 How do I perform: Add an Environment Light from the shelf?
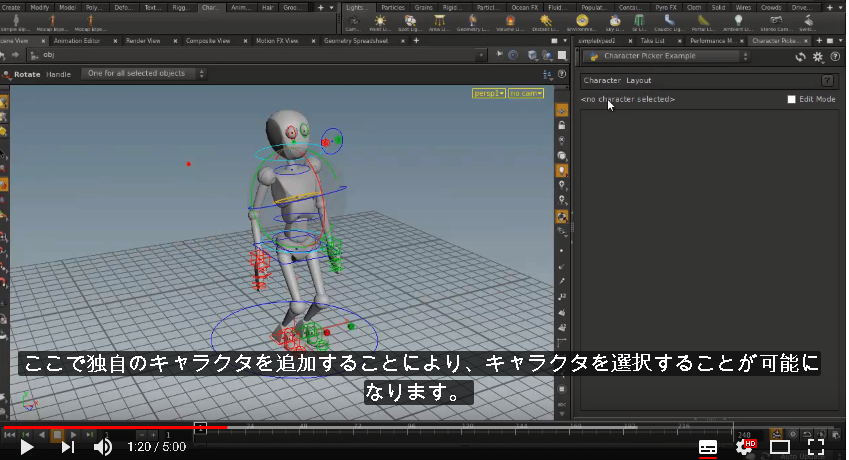coord(582,23)
